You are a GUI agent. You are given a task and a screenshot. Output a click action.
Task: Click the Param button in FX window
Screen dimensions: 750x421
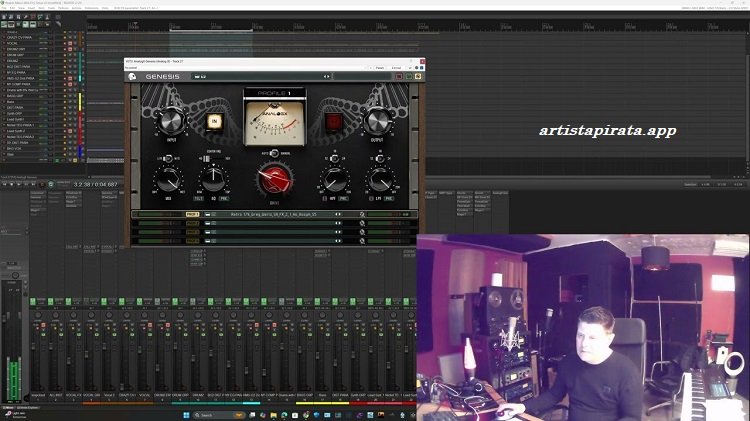click(380, 67)
